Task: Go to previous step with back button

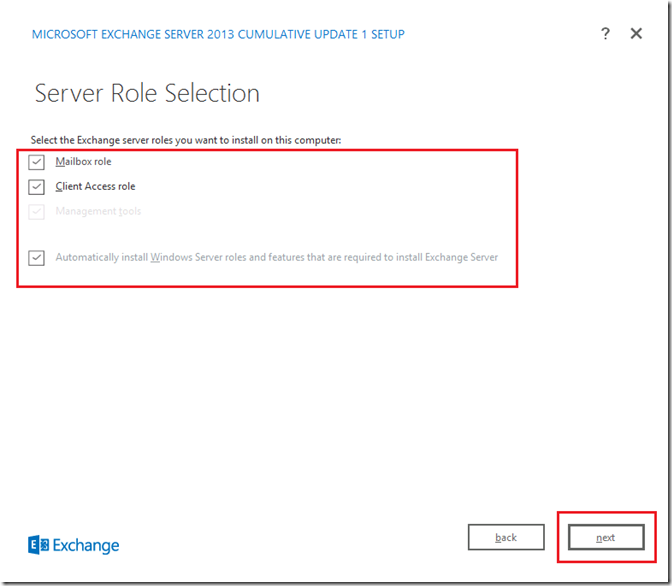Action: pyautogui.click(x=506, y=537)
